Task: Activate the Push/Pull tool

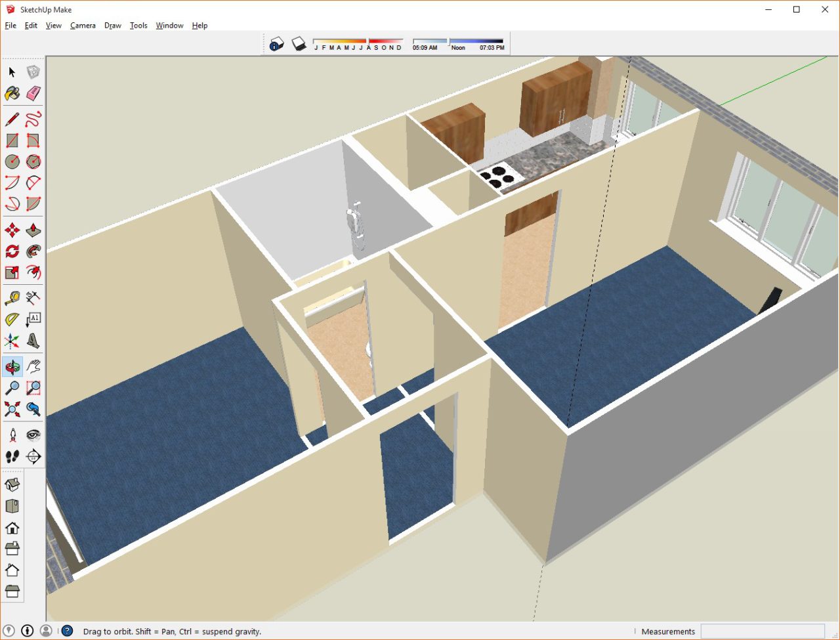Action: coord(32,230)
